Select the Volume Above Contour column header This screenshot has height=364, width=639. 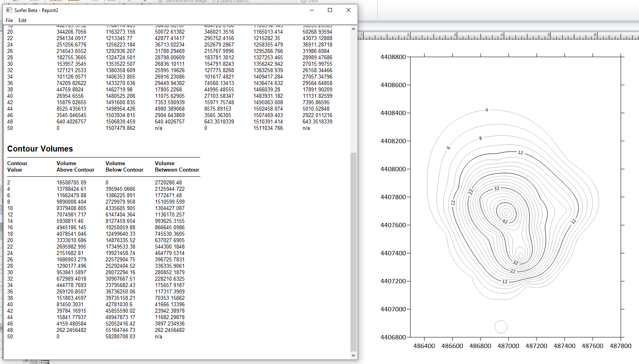75,166
